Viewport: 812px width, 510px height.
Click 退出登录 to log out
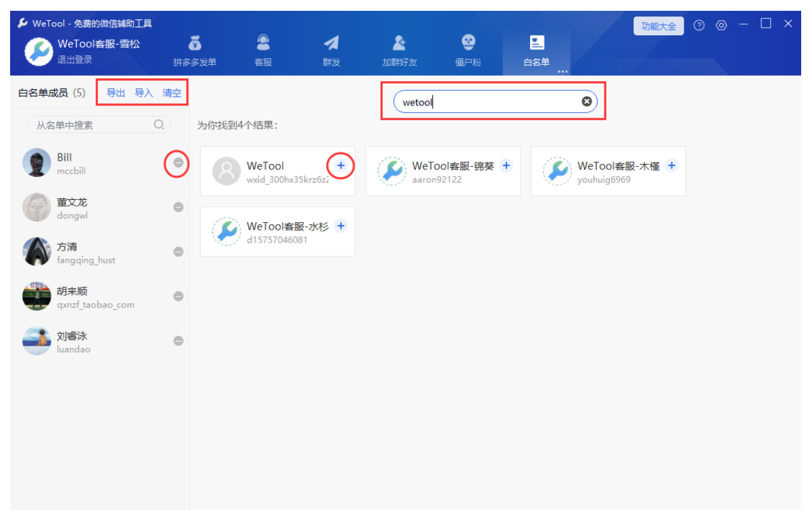coord(74,59)
